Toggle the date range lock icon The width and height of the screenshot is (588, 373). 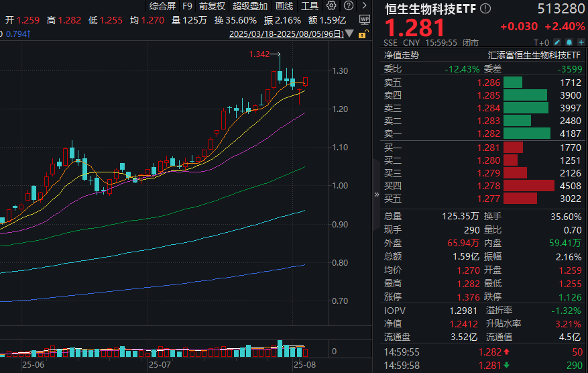pos(363,33)
